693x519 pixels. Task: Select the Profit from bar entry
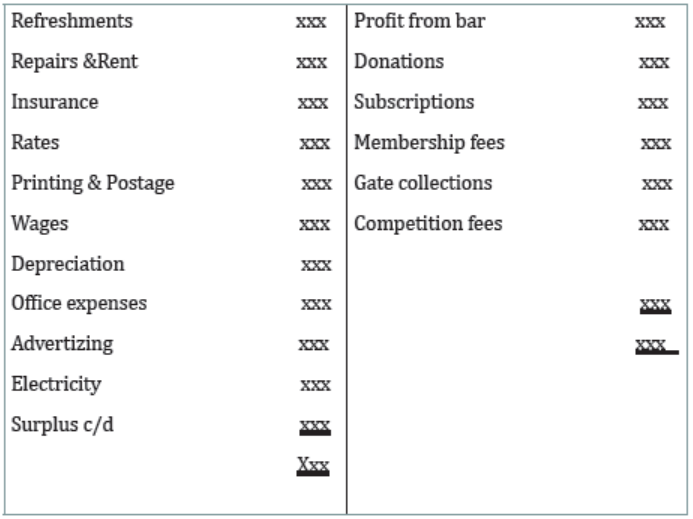(419, 21)
